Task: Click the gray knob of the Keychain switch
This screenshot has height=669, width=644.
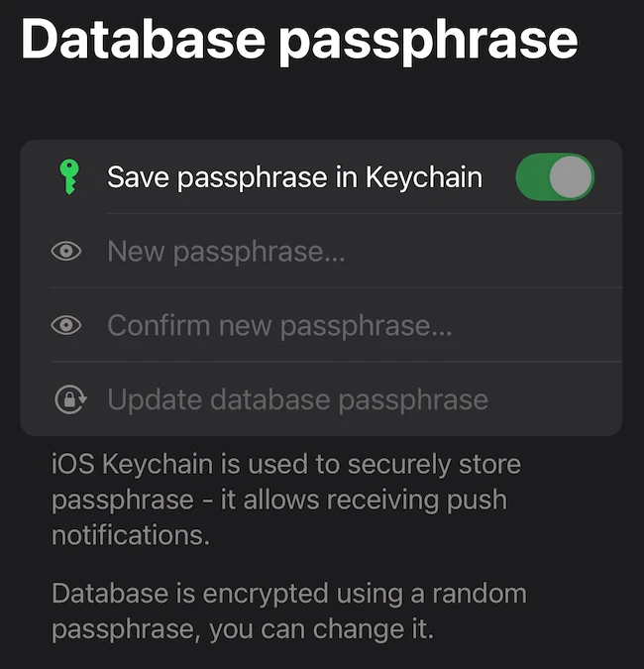Action: tap(571, 176)
